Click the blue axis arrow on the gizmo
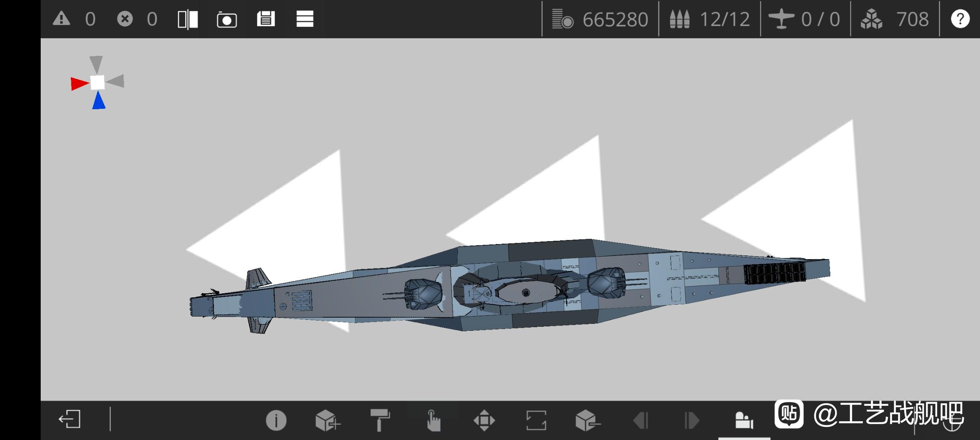Screen dimensions: 980x440 pyautogui.click(x=98, y=101)
